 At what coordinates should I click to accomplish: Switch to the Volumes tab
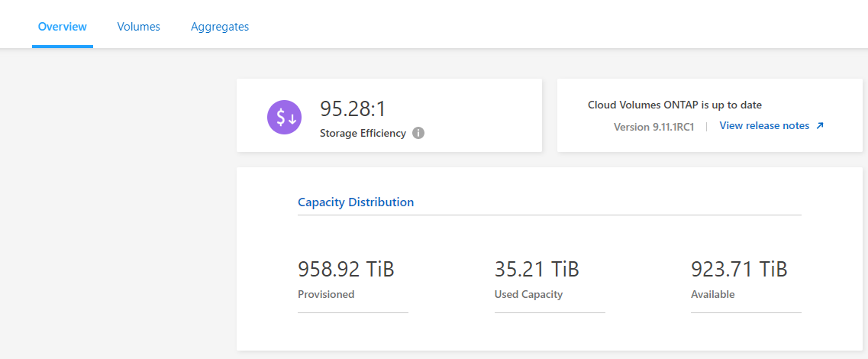pos(138,27)
